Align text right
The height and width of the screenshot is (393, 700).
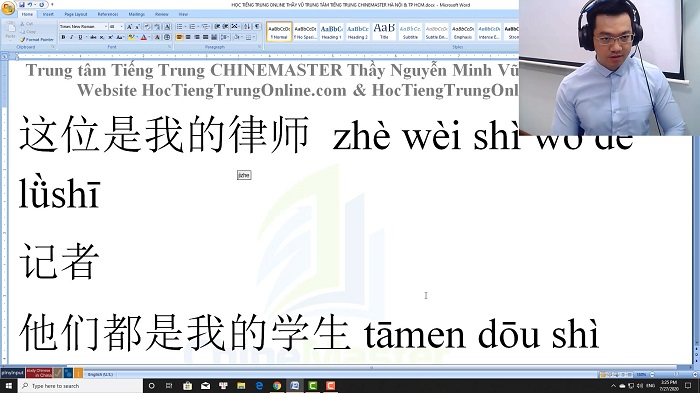(x=197, y=37)
